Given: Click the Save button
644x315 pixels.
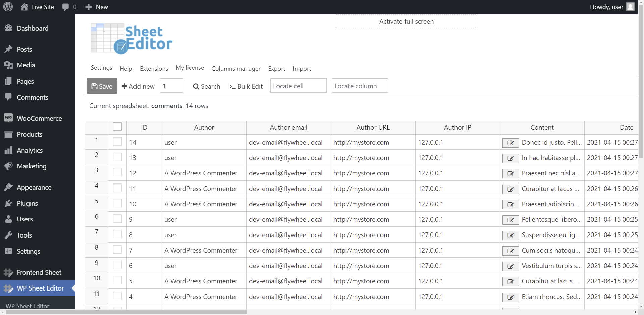Looking at the screenshot, I should point(102,86).
